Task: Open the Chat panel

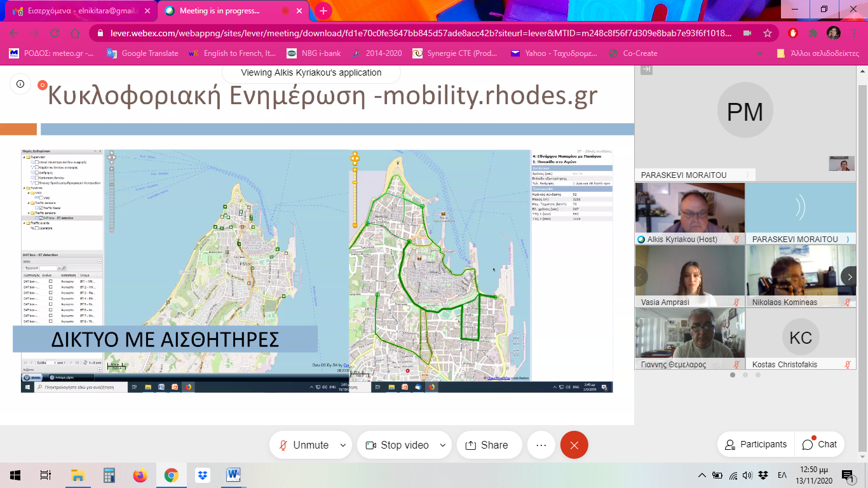Action: coord(820,444)
